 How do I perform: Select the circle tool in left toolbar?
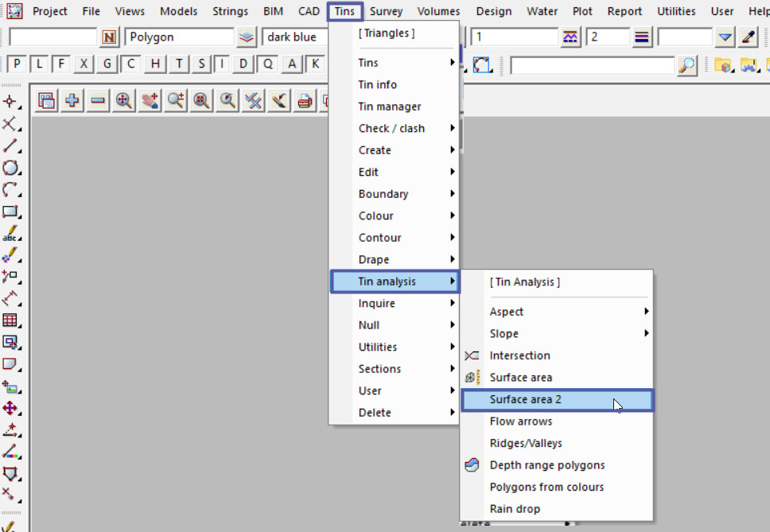click(10, 168)
